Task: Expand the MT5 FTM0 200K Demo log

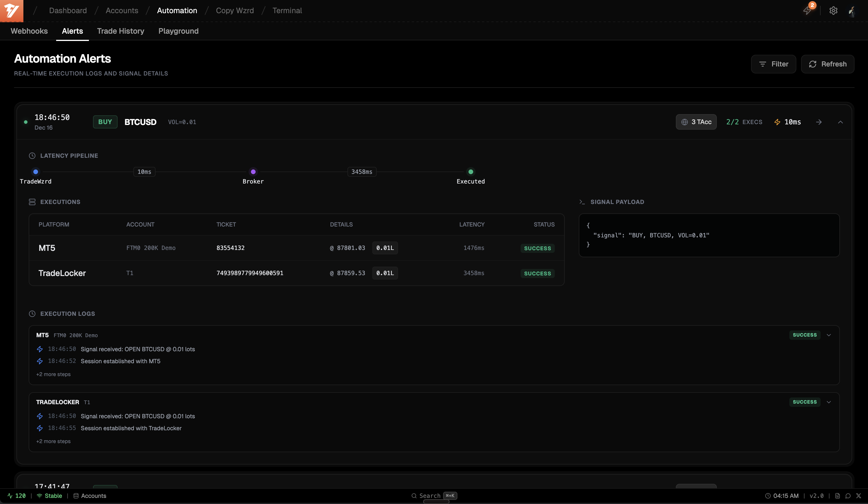Action: [x=829, y=335]
